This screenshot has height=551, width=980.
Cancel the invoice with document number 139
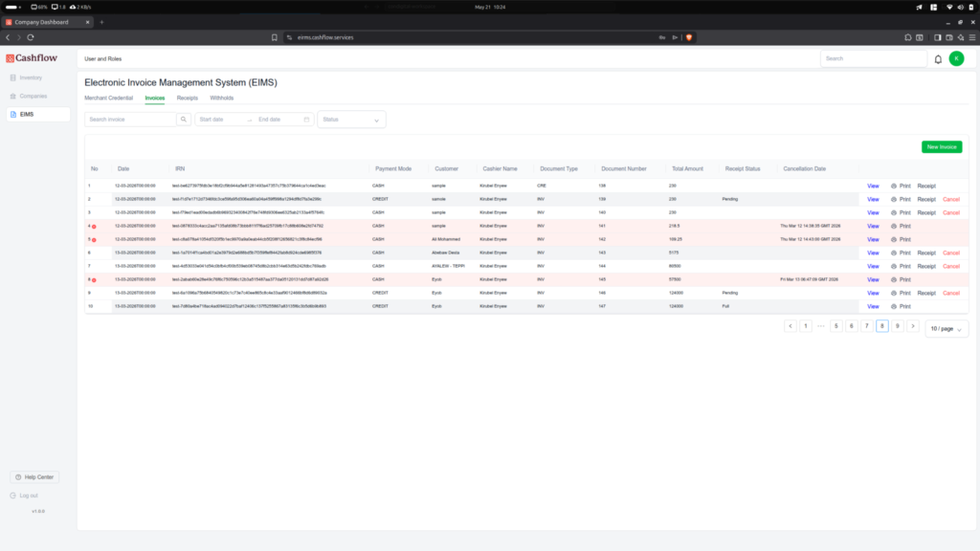[x=950, y=200]
